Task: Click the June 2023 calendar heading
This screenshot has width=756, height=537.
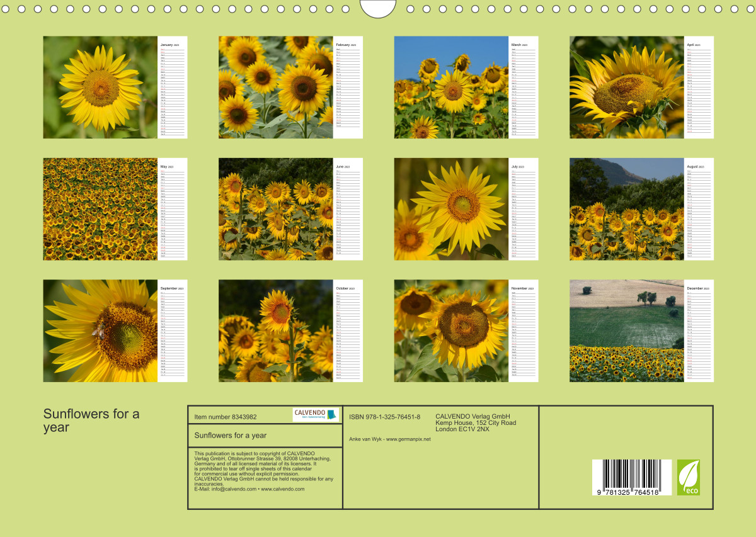Action: click(x=343, y=167)
